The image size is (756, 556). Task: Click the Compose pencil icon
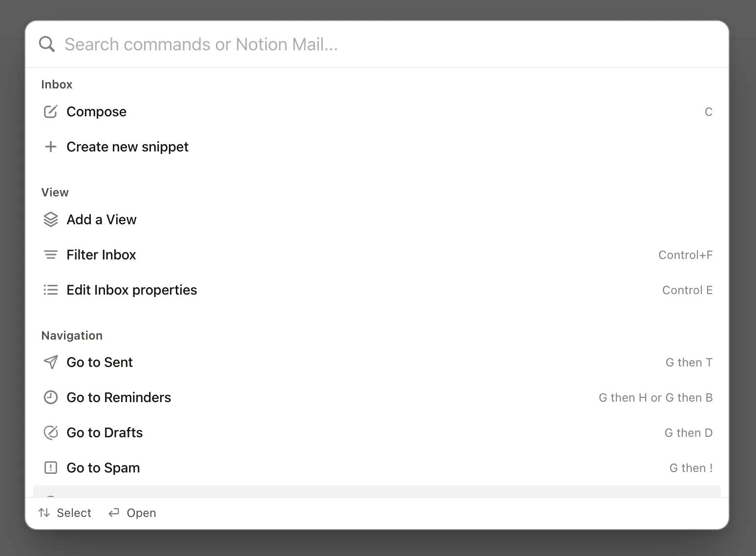[51, 112]
